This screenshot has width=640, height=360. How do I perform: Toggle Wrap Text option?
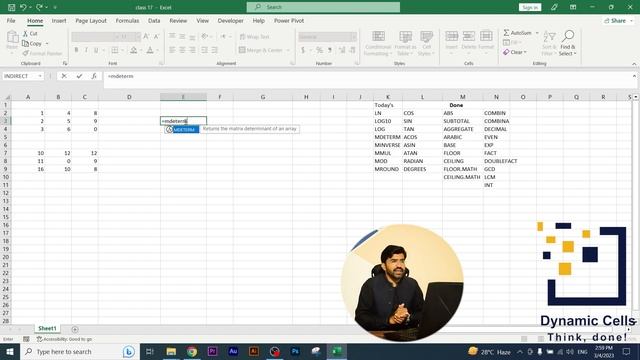(254, 37)
